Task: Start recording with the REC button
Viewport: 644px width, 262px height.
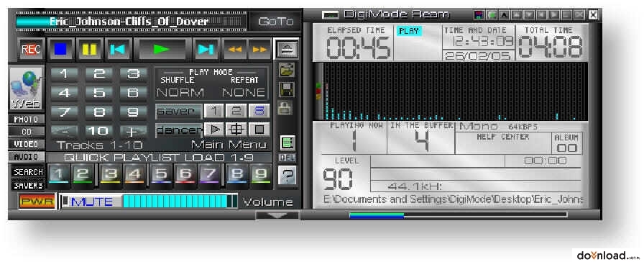Action: coord(31,50)
